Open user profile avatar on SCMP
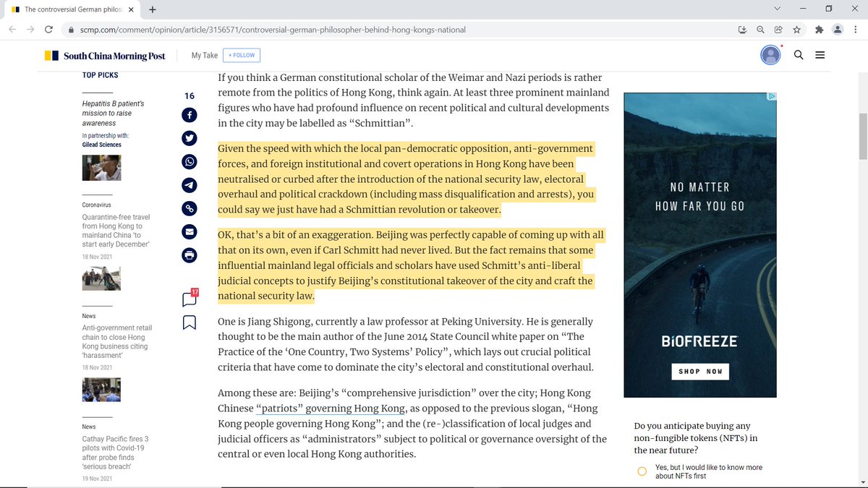868x488 pixels. [770, 55]
